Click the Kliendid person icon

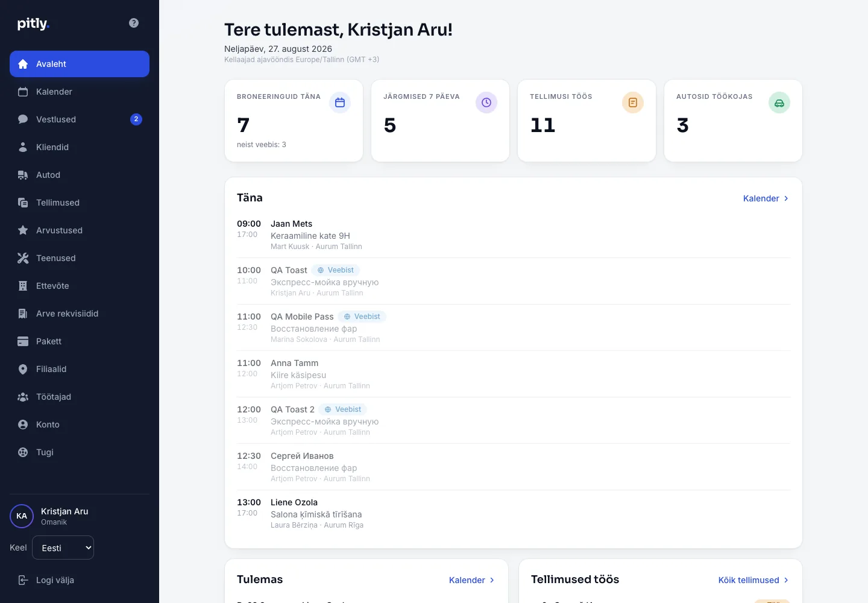[23, 147]
